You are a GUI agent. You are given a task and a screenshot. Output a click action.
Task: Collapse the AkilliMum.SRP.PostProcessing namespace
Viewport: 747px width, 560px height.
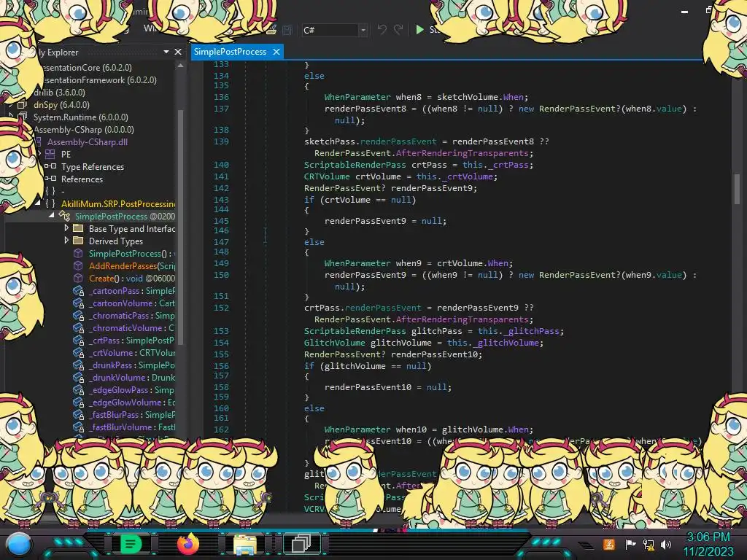click(38, 203)
